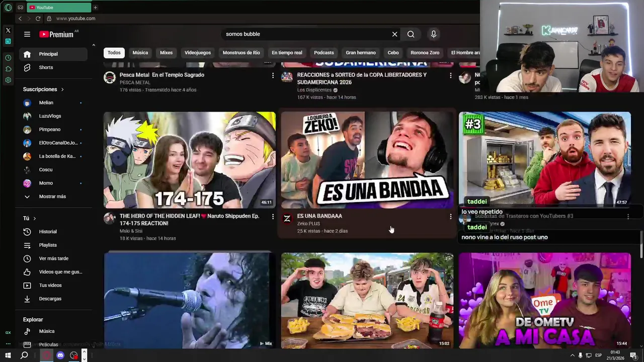Open the Discord taskbar icon

point(60,355)
